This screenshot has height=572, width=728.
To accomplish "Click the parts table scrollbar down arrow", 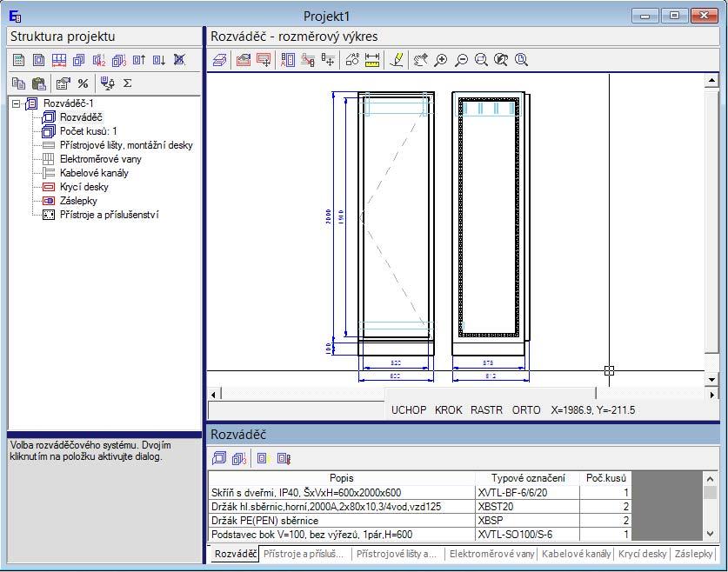I will click(x=710, y=534).
